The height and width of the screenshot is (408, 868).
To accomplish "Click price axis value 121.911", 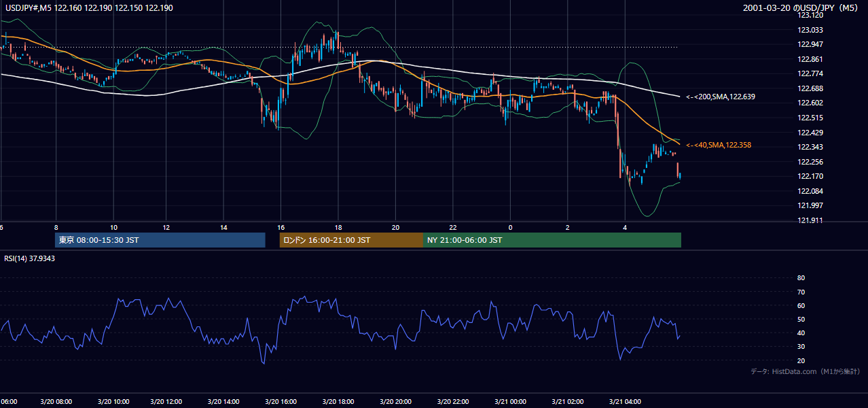I will click(x=810, y=220).
